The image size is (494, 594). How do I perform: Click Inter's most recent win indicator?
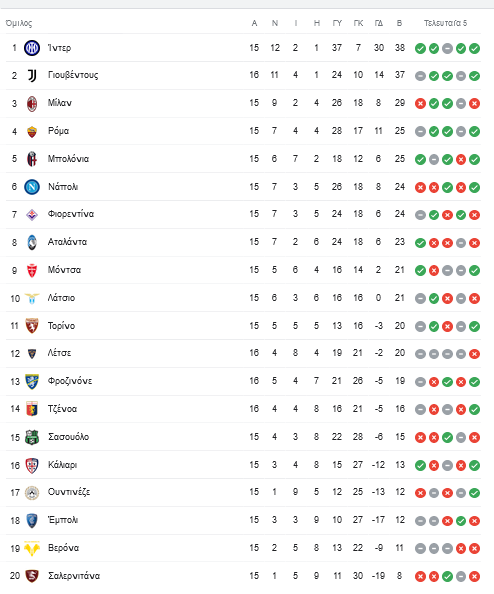(x=474, y=48)
